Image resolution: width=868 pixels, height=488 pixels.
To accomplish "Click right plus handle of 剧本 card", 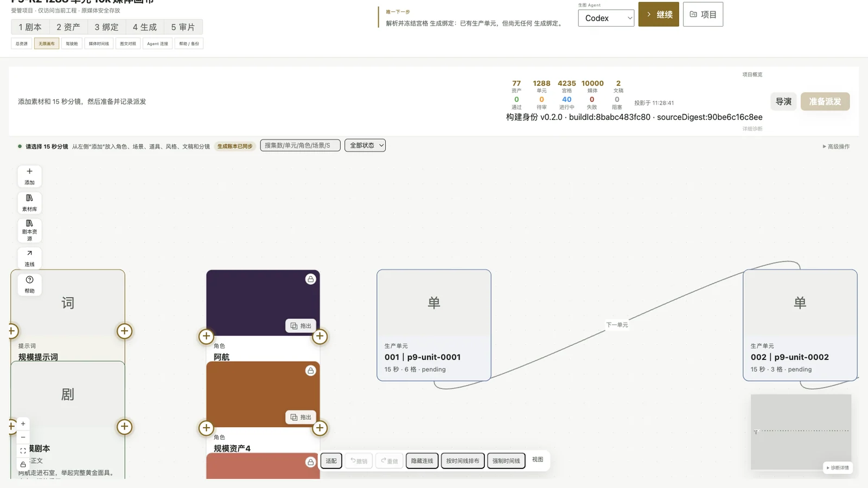I will pos(124,427).
